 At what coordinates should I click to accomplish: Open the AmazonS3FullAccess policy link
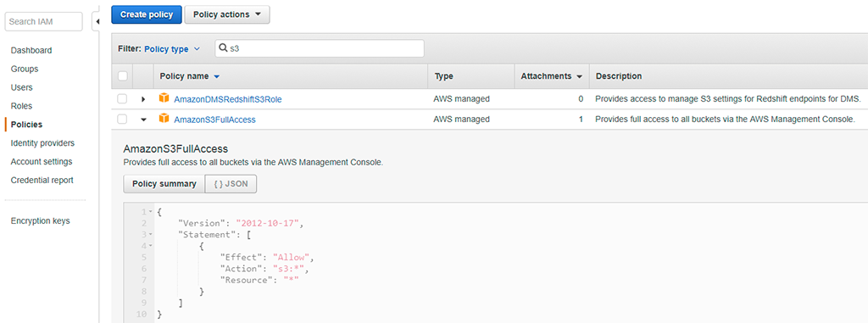tap(214, 120)
